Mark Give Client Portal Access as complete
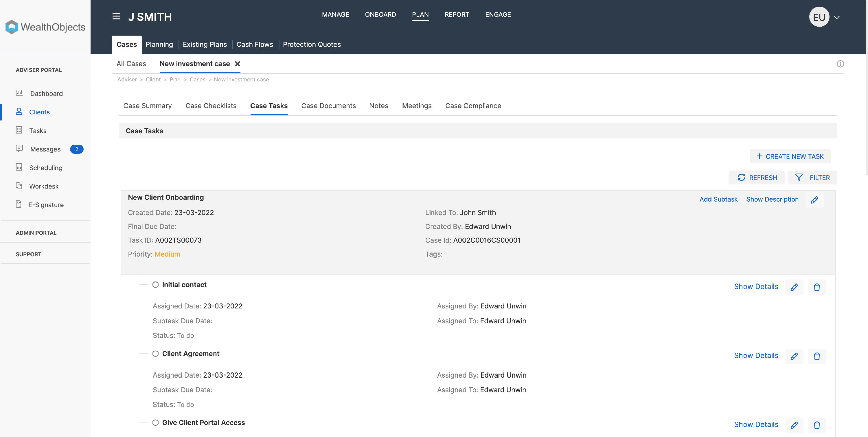The width and height of the screenshot is (868, 437). pos(155,423)
